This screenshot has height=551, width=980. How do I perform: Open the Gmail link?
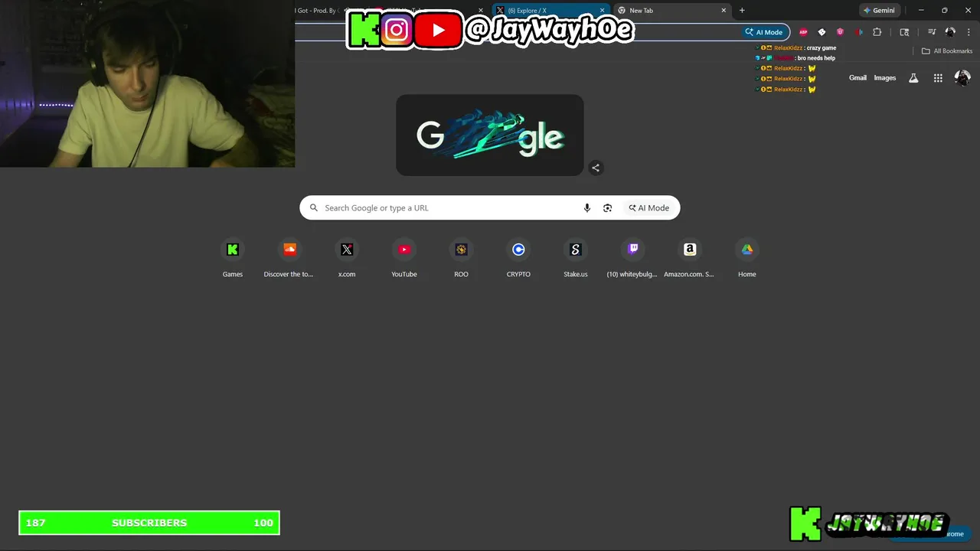[x=857, y=78]
